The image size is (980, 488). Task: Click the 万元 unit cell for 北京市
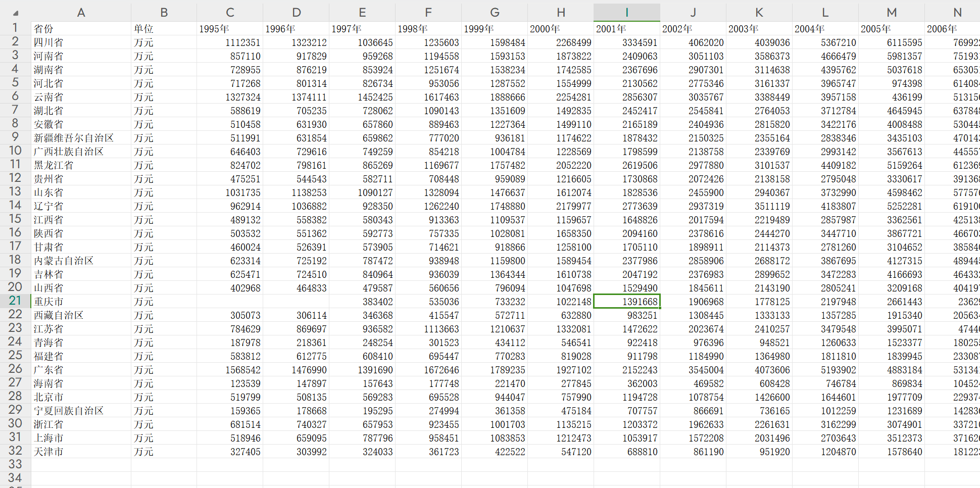pyautogui.click(x=163, y=397)
